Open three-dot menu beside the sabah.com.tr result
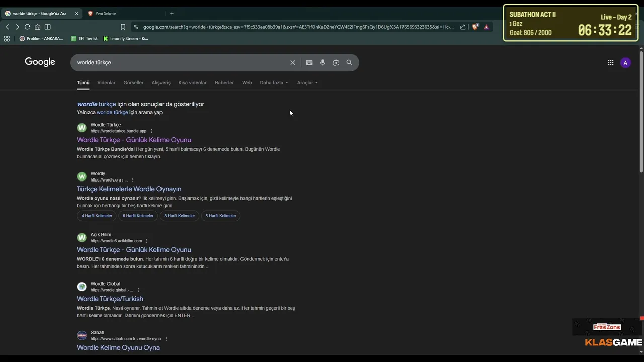Viewport: 644px width, 362px height. (166, 339)
